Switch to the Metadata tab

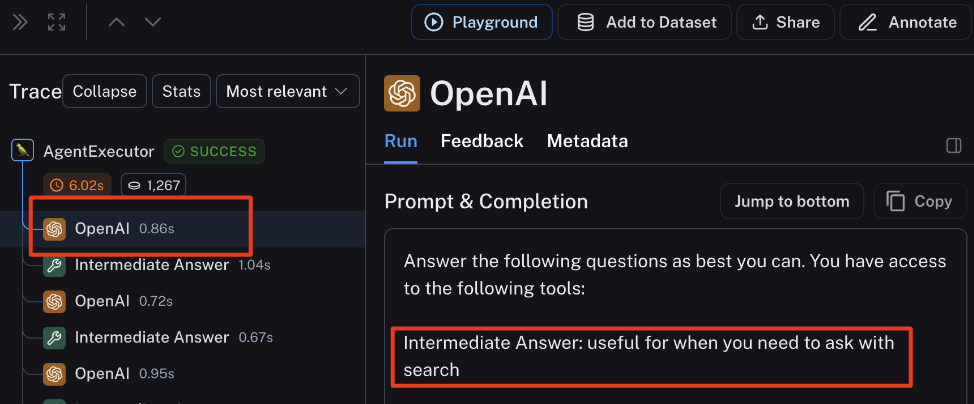pyautogui.click(x=587, y=141)
